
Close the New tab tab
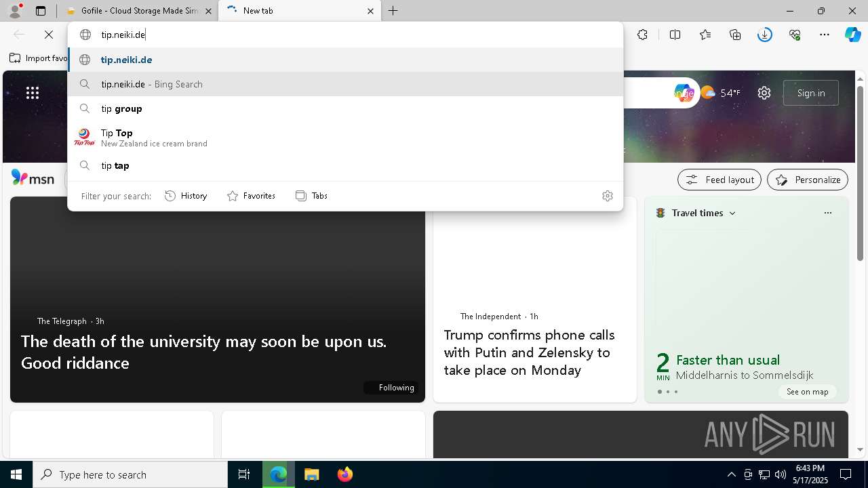(370, 11)
